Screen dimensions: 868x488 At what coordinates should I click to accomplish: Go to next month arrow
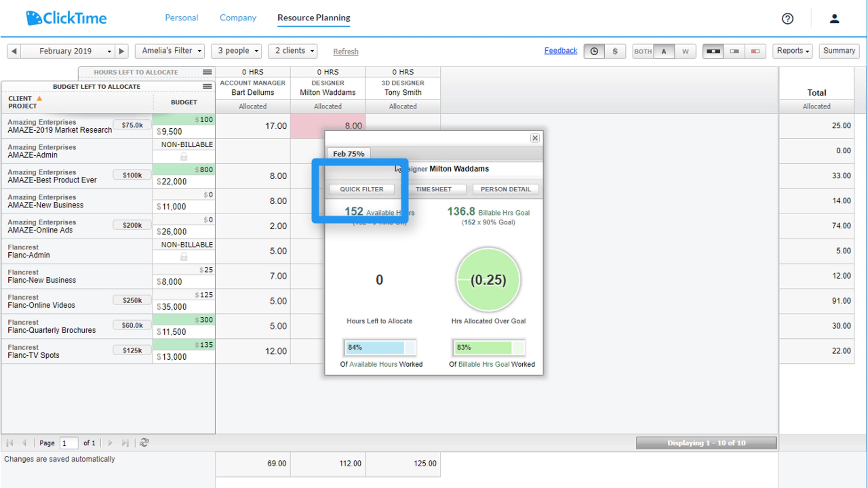[122, 51]
